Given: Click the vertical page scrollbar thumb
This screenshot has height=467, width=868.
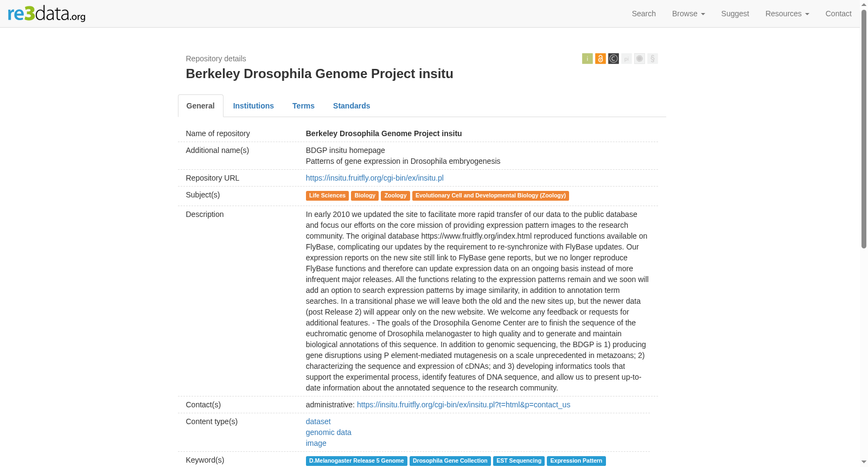Looking at the screenshot, I should tap(864, 129).
